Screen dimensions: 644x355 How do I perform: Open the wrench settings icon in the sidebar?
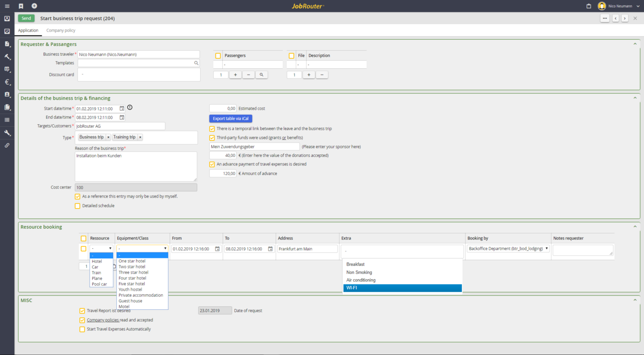tap(7, 133)
